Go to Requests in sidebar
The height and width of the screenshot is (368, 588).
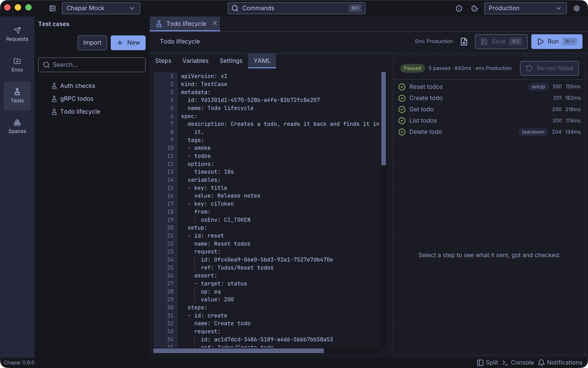17,34
